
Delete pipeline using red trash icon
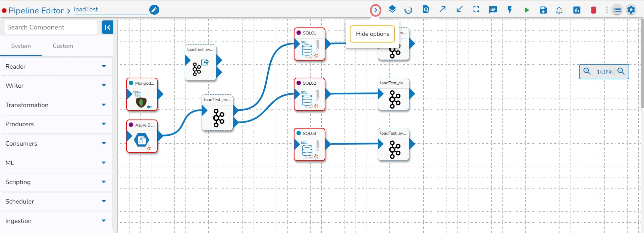point(594,10)
